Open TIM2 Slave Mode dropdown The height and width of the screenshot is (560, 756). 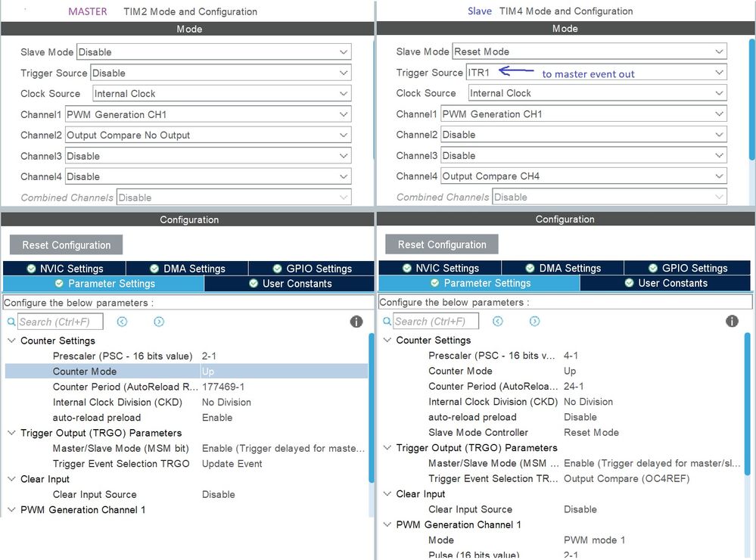(213, 51)
